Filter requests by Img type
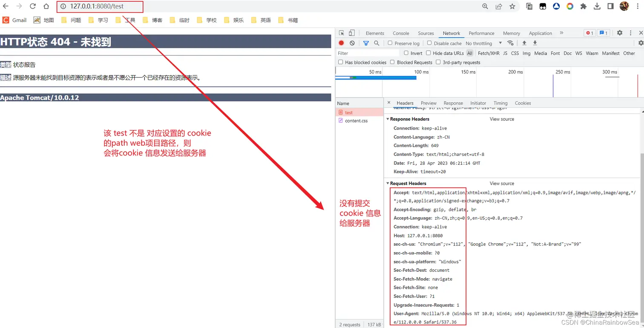The height and width of the screenshot is (328, 644). click(526, 53)
